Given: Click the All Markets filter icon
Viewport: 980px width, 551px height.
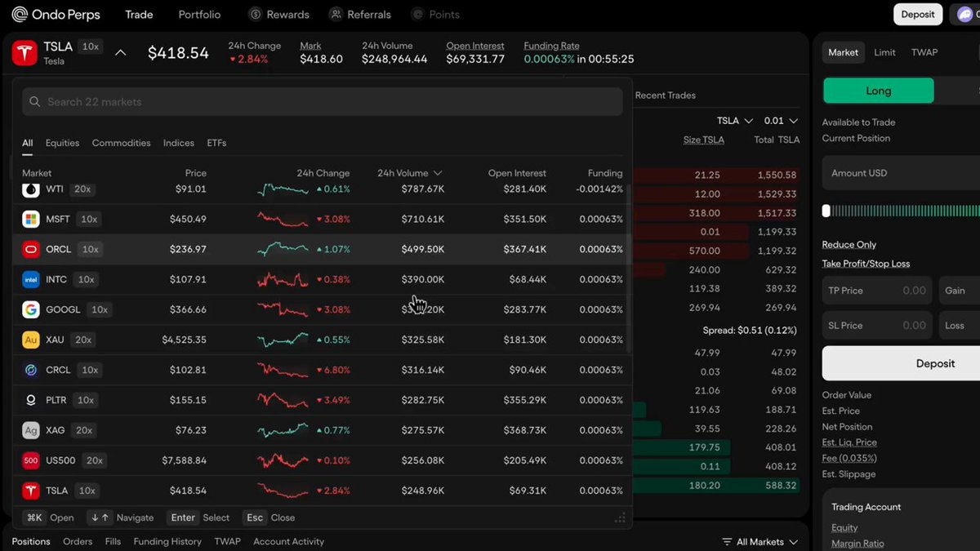Looking at the screenshot, I should pyautogui.click(x=727, y=542).
